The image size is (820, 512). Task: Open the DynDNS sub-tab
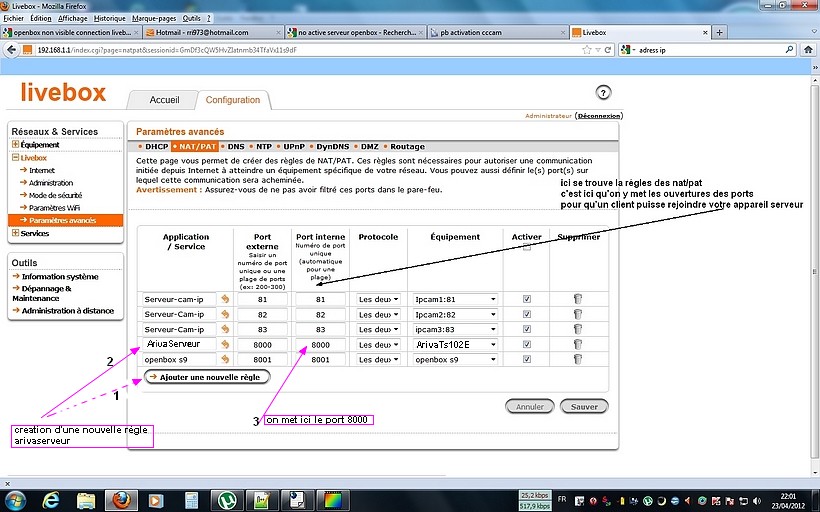click(x=331, y=147)
